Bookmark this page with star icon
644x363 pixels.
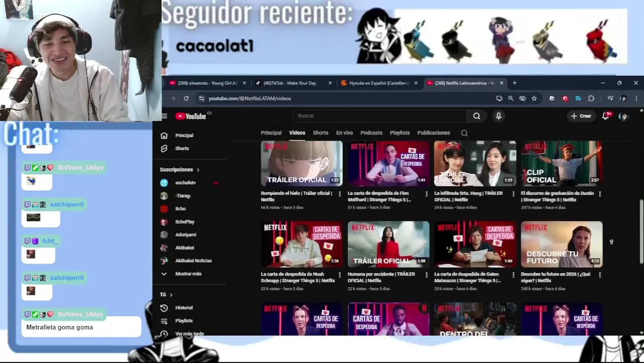(534, 98)
